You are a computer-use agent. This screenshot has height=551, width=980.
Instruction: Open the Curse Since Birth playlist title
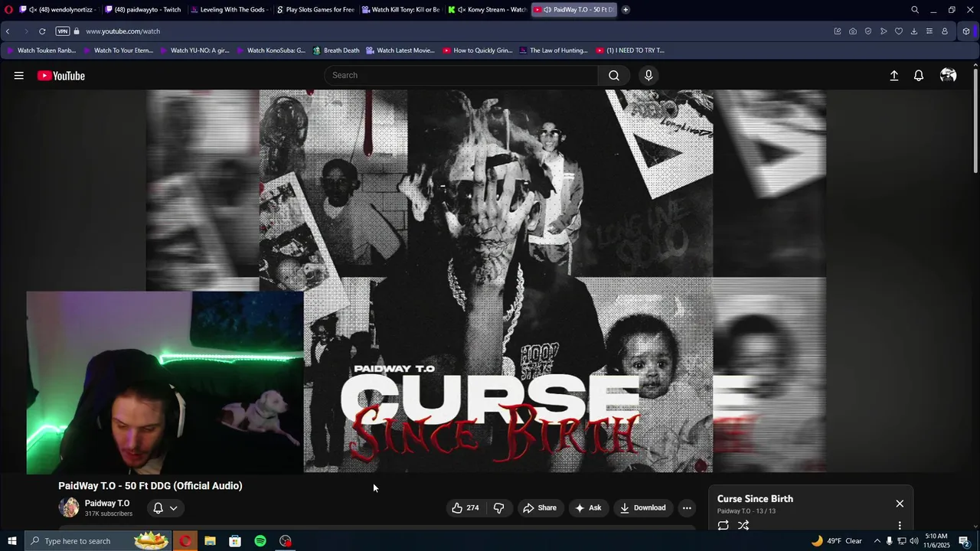point(755,499)
